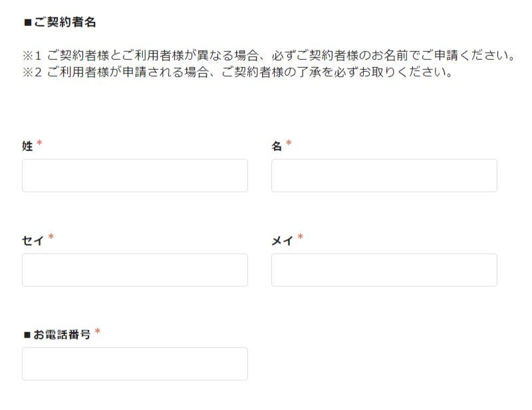
Task: Click the 名 (first name) input field
Action: tap(384, 175)
